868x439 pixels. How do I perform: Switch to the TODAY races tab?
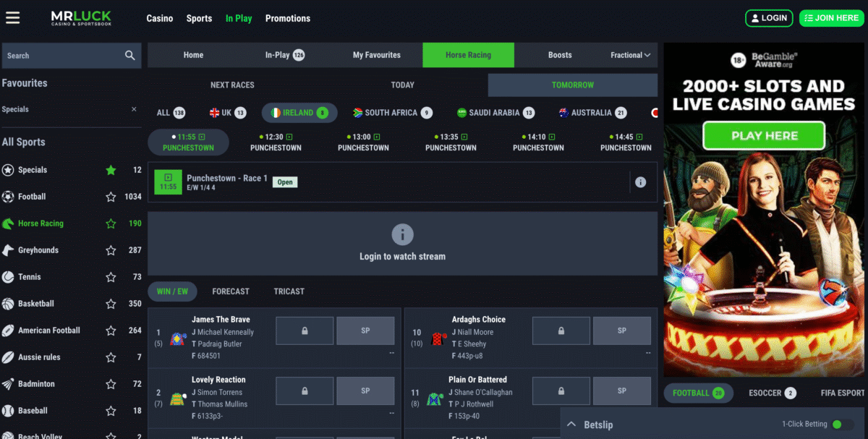point(402,85)
